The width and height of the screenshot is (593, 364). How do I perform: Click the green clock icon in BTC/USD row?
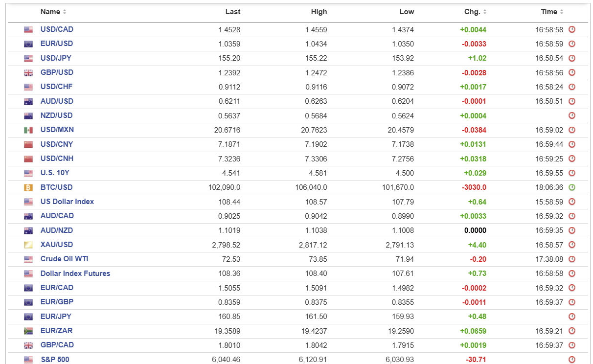(572, 187)
